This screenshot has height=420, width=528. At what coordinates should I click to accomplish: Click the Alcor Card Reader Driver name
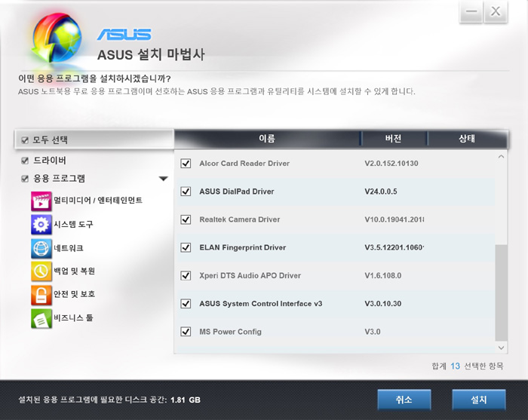244,164
